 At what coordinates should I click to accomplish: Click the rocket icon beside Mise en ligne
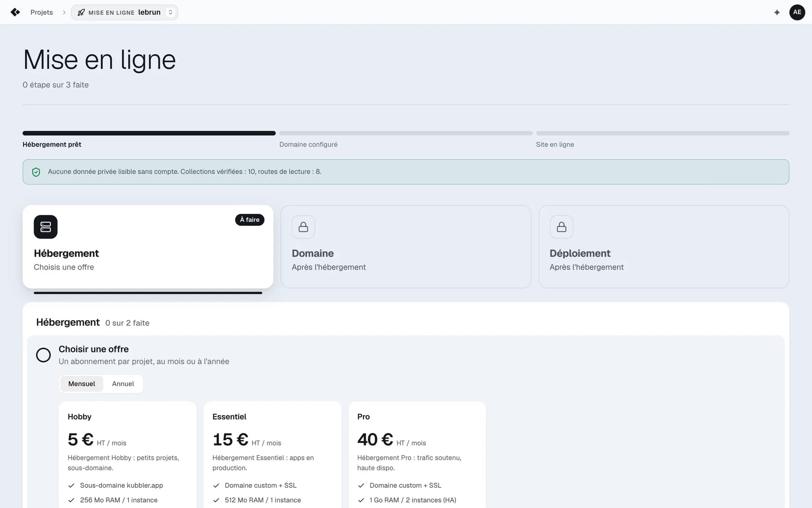tap(81, 12)
